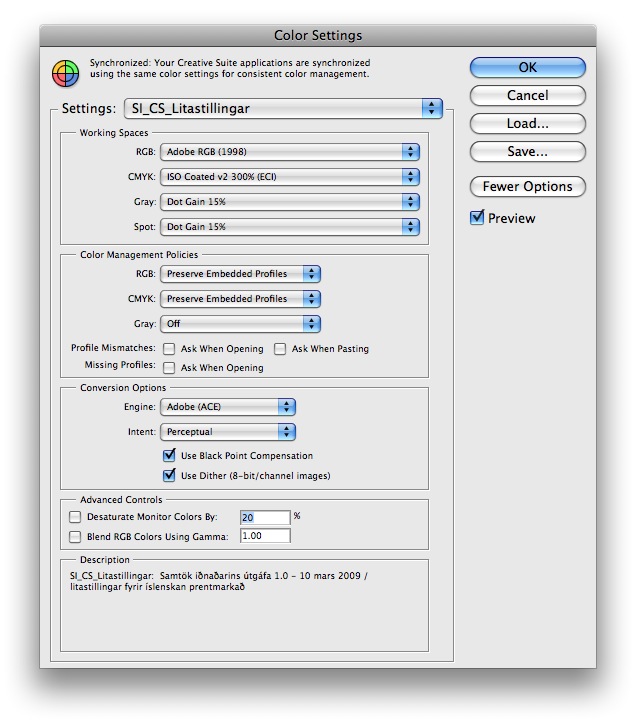Click the Working Spaces group label

[x=114, y=133]
